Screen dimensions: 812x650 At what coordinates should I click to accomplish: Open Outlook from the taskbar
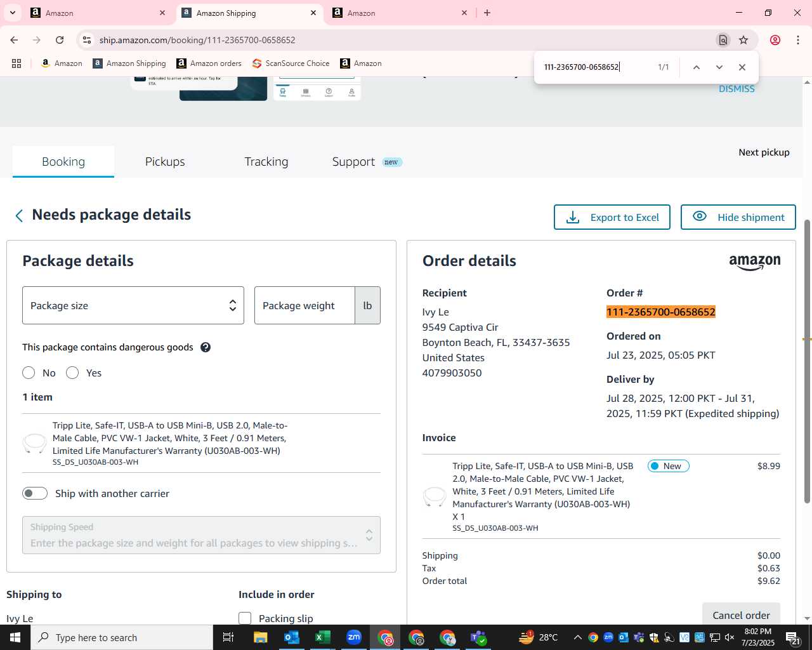coord(292,637)
